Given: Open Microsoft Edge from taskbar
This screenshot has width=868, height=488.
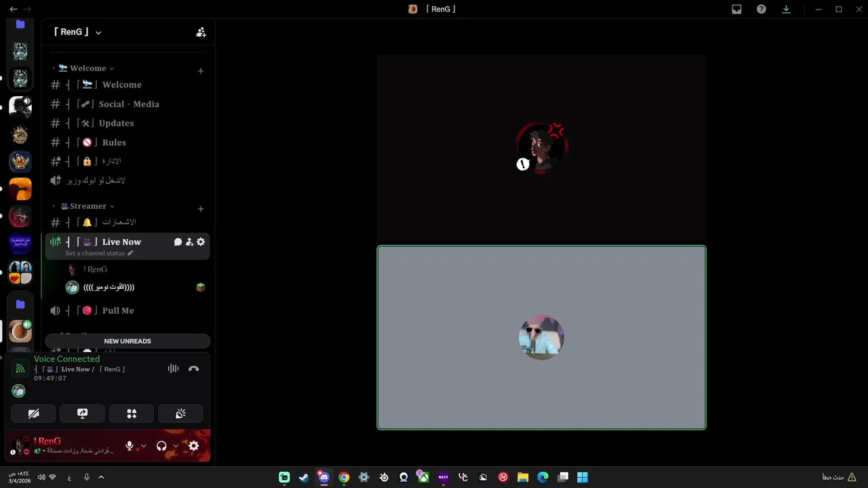Looking at the screenshot, I should 542,477.
